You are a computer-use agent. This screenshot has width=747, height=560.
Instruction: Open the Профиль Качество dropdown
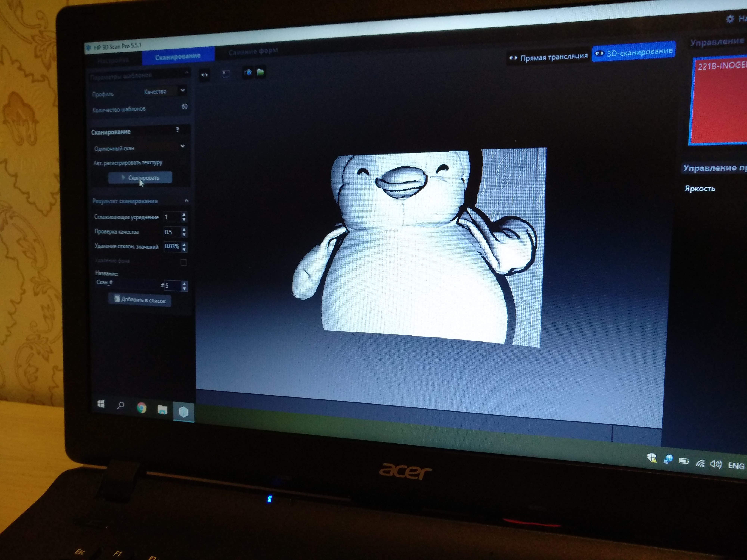pos(182,91)
